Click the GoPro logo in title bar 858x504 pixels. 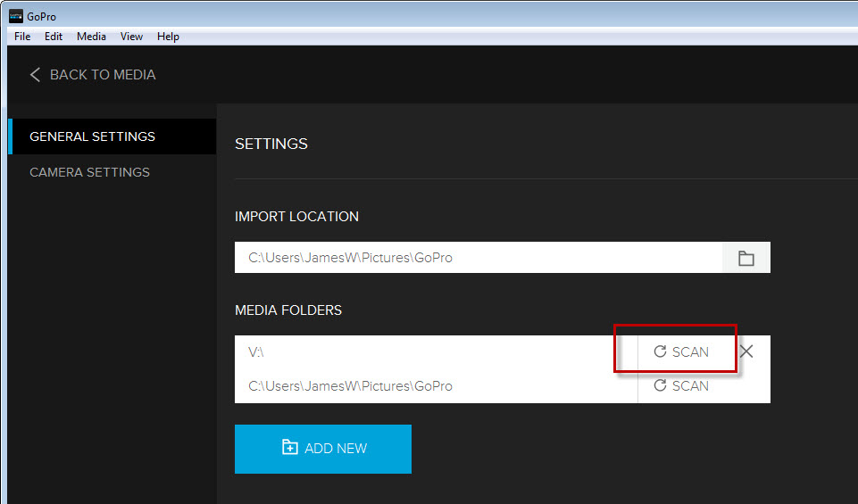point(15,16)
